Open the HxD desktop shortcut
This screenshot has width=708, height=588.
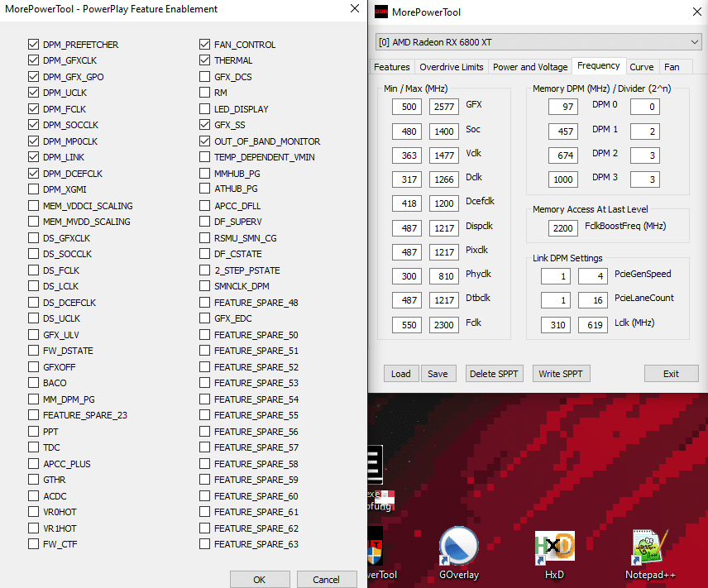click(x=554, y=554)
